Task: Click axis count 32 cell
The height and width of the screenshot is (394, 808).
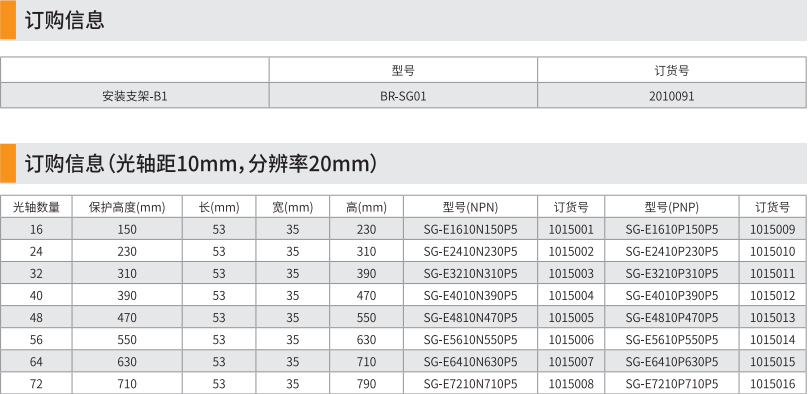Action: (x=36, y=273)
